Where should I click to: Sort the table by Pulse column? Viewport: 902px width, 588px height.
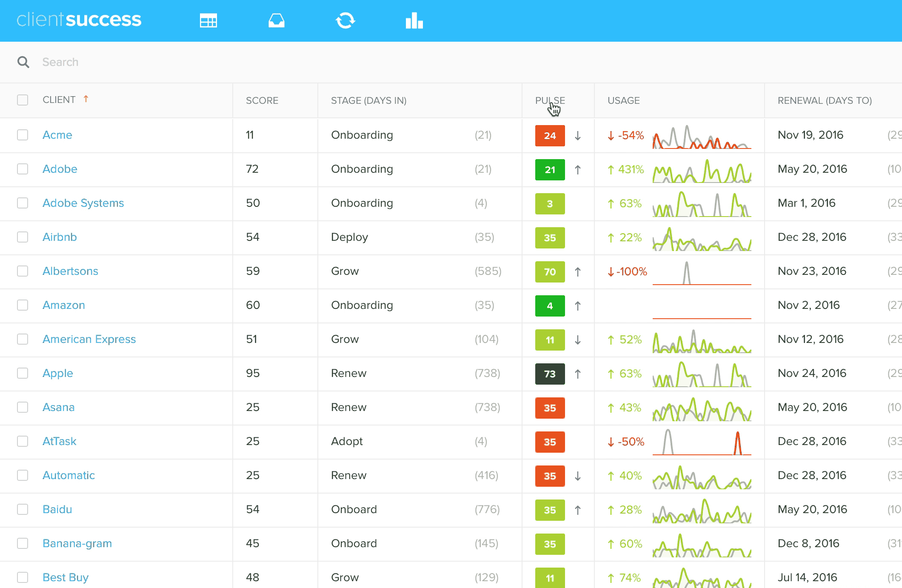[x=550, y=100]
